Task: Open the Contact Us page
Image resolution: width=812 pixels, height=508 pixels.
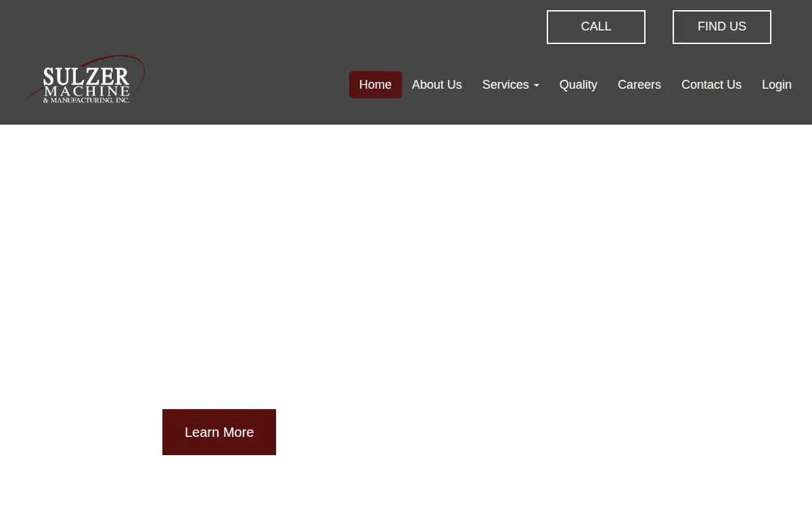Action: coord(711,85)
